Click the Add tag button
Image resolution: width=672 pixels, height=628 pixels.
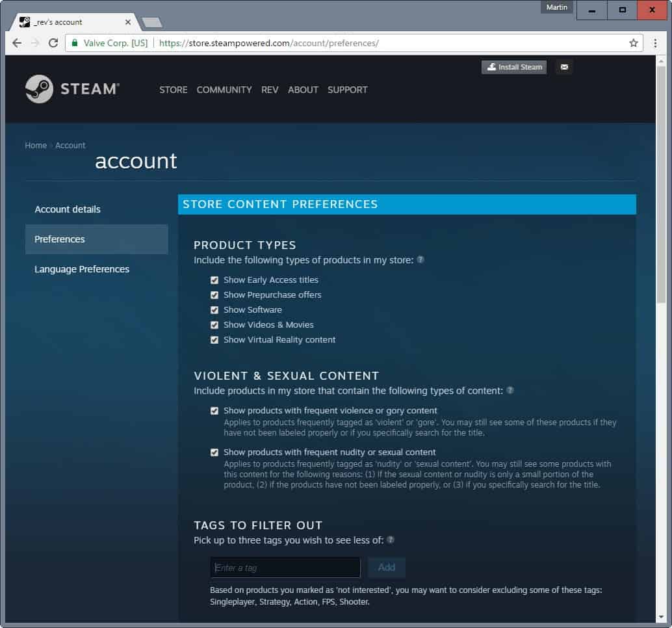pyautogui.click(x=387, y=567)
